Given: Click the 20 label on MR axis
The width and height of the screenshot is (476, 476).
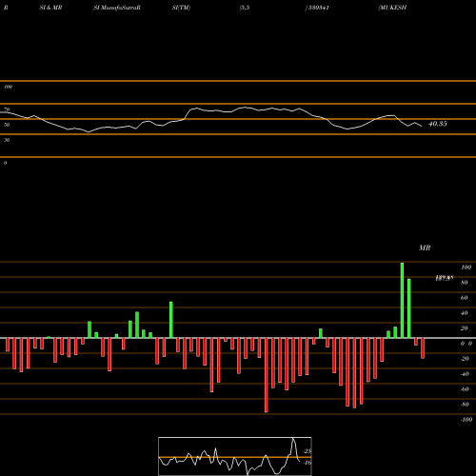Looking at the screenshot, I should tap(465, 328).
